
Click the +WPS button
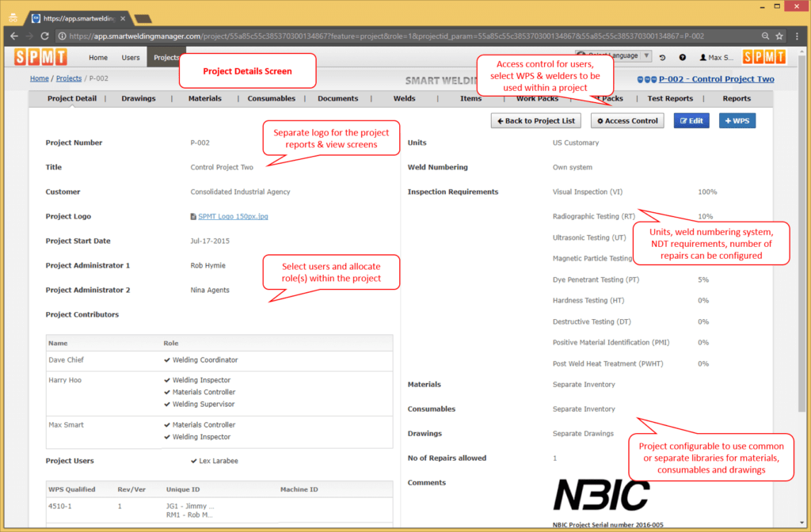(737, 120)
